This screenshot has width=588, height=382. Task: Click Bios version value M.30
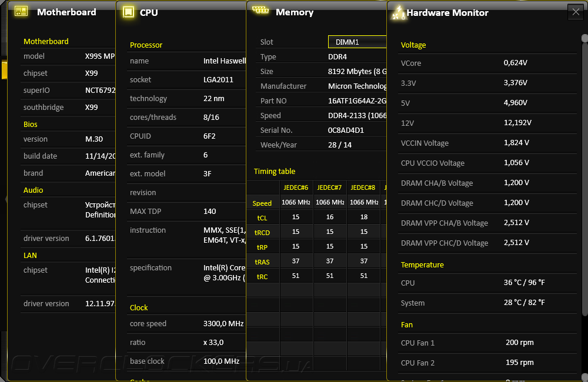[93, 139]
